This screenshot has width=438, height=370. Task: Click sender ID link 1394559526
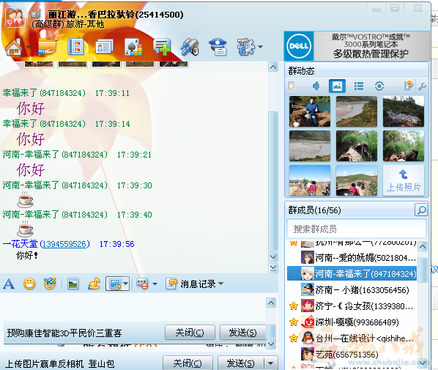tap(65, 244)
